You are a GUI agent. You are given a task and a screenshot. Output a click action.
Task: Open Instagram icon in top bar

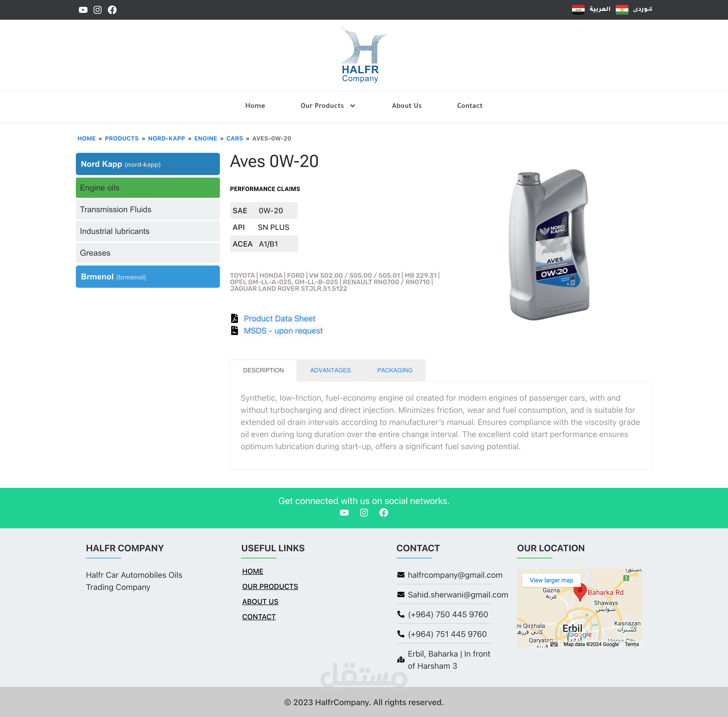pyautogui.click(x=98, y=10)
